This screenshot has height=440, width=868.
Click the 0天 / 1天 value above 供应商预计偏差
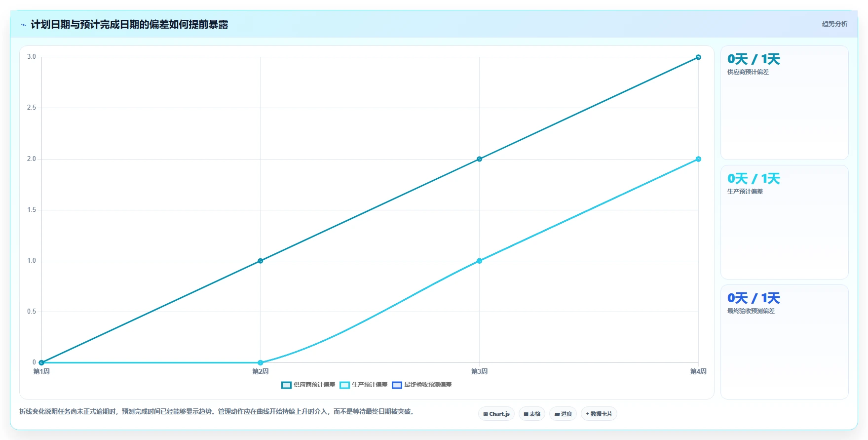coord(754,59)
